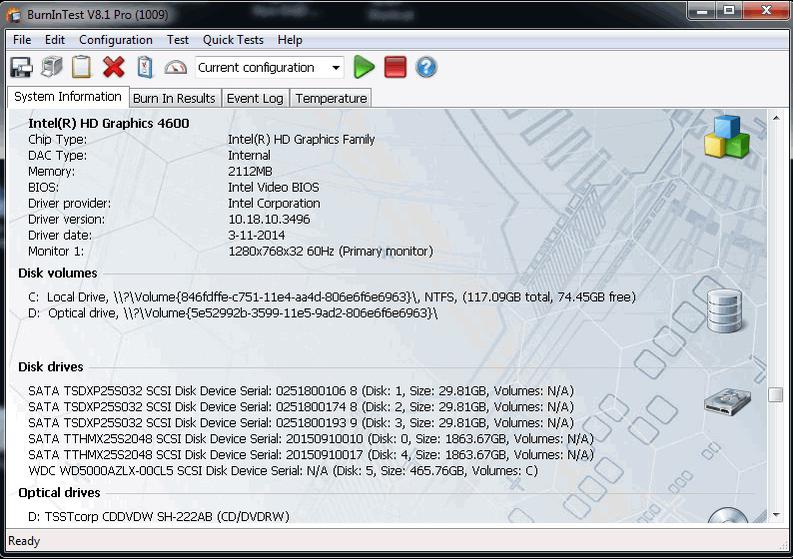Click the C: Local Drive volume line
793x559 pixels.
pos(332,297)
